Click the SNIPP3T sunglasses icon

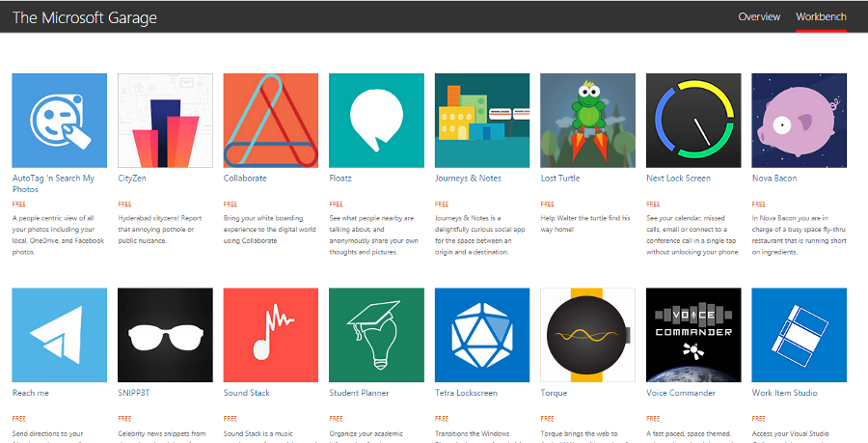coord(165,335)
